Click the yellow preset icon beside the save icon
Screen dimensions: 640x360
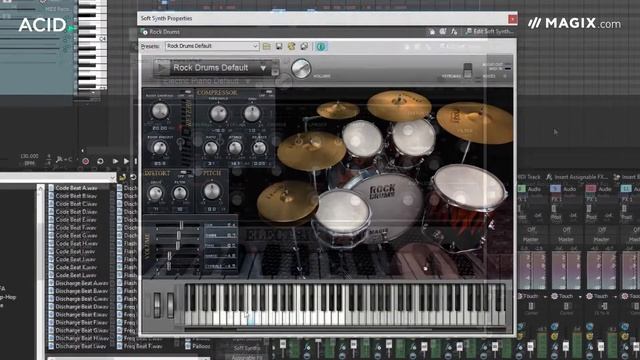291,47
